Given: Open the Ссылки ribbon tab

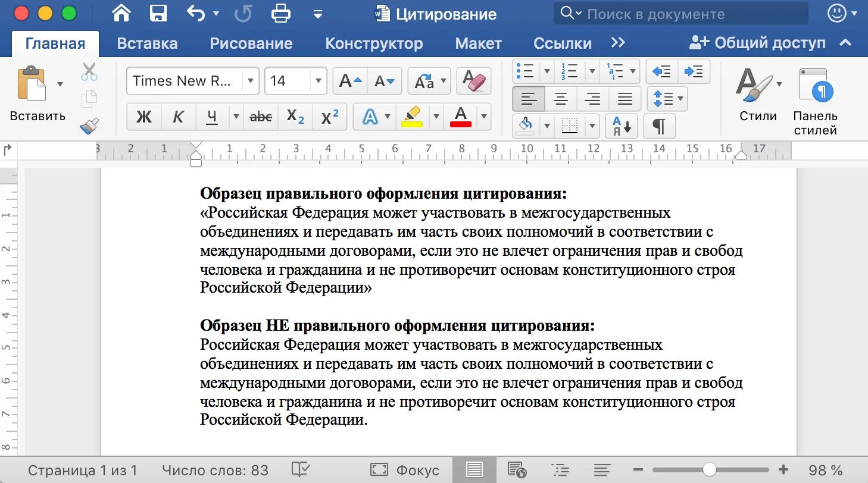Looking at the screenshot, I should (x=561, y=42).
